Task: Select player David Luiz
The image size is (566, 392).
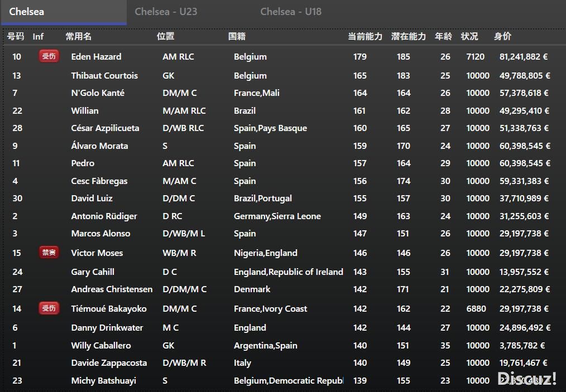Action: point(92,199)
